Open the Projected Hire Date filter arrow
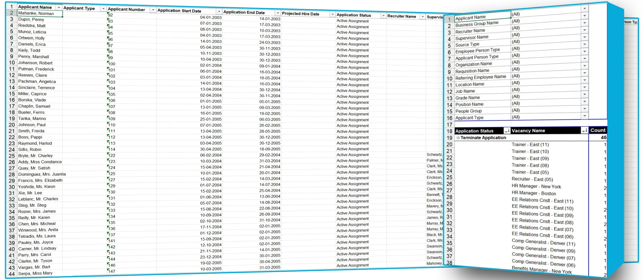This screenshot has height=280, width=644. point(332,14)
